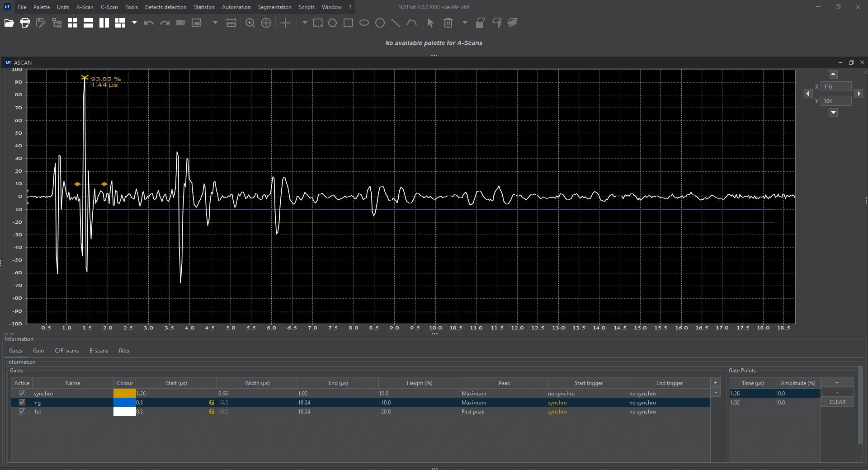
Task: Select the horizontal split layout icon
Action: pos(88,23)
